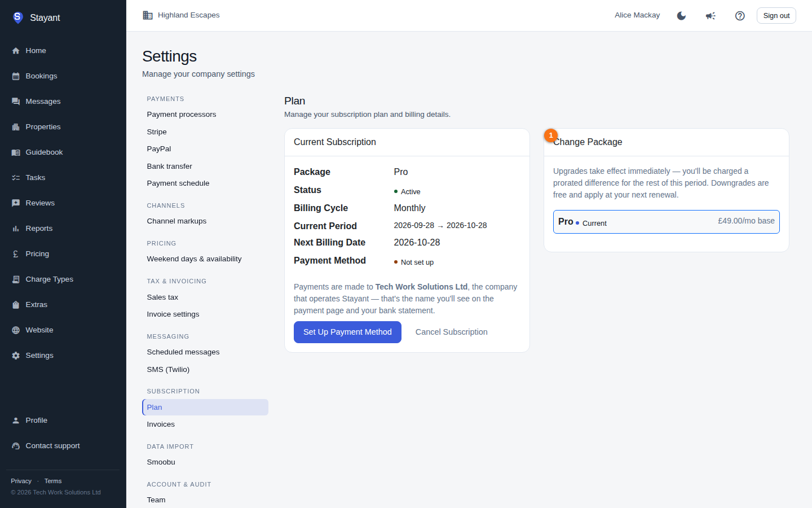Click Cancel Subscription link
This screenshot has height=508, width=812.
(452, 332)
